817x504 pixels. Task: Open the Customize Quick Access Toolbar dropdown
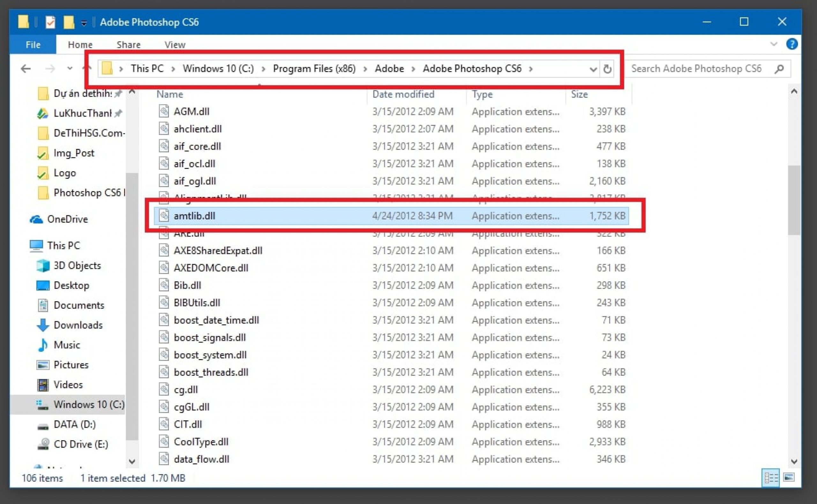[x=84, y=23]
